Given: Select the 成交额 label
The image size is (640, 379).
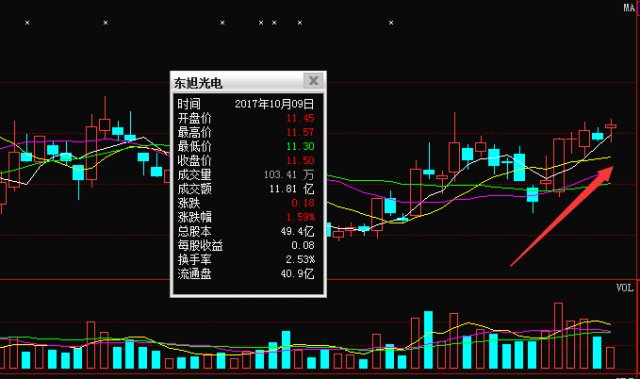Looking at the screenshot, I should pos(194,189).
